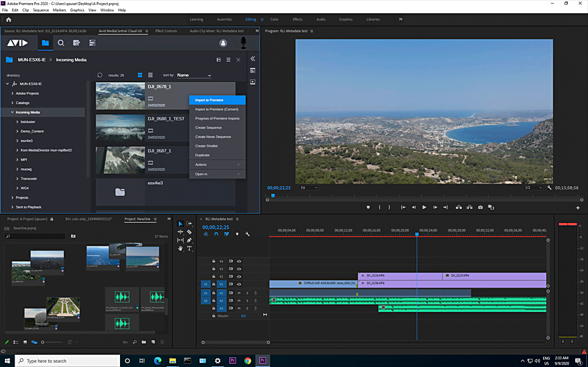Adjust the Project panel thumbnail zoom slider
The width and height of the screenshot is (588, 367).
(x=52, y=342)
